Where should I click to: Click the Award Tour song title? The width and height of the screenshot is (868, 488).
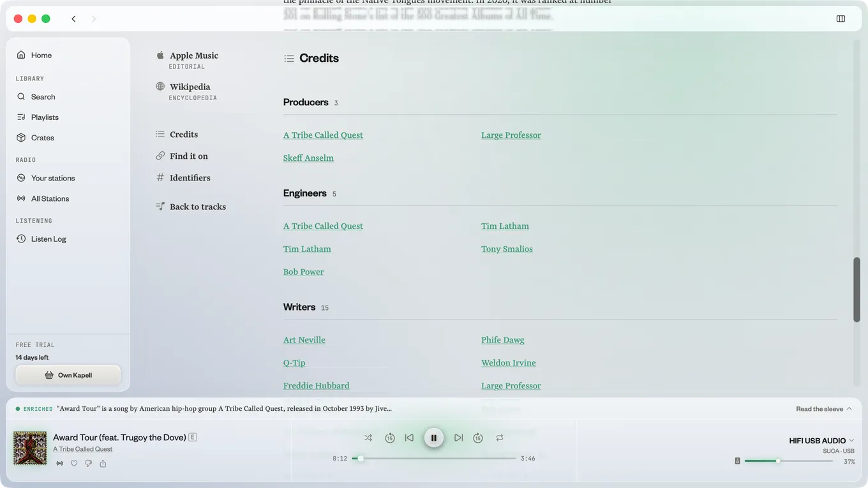click(119, 438)
